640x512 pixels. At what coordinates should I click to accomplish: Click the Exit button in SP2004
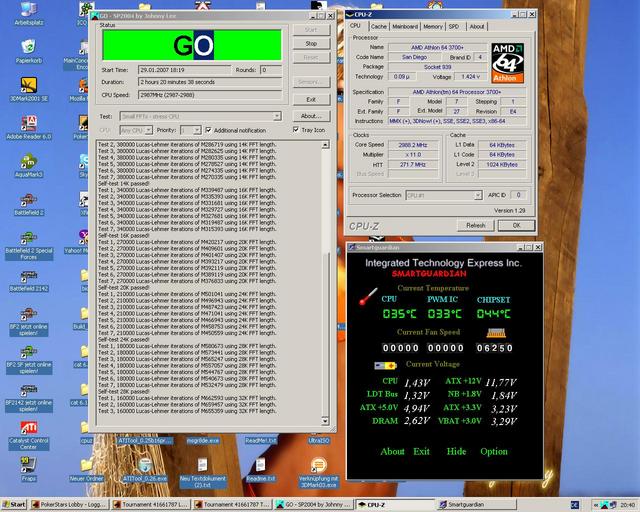pos(311,100)
